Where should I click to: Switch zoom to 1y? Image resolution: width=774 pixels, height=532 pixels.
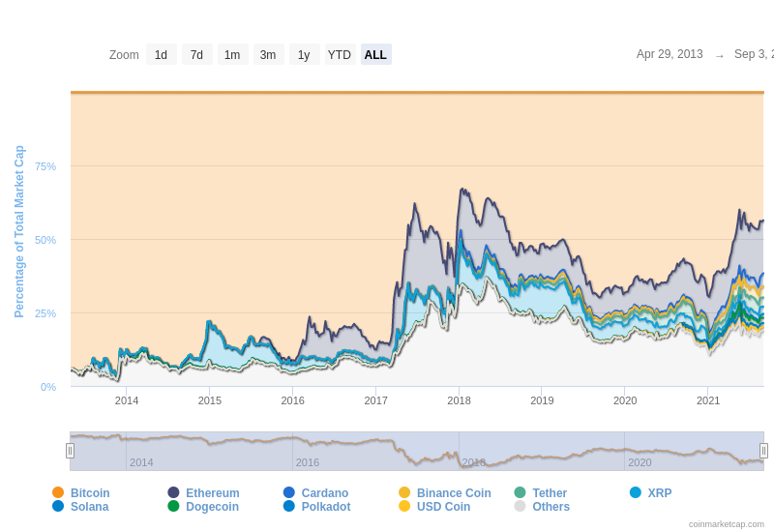[x=304, y=54]
